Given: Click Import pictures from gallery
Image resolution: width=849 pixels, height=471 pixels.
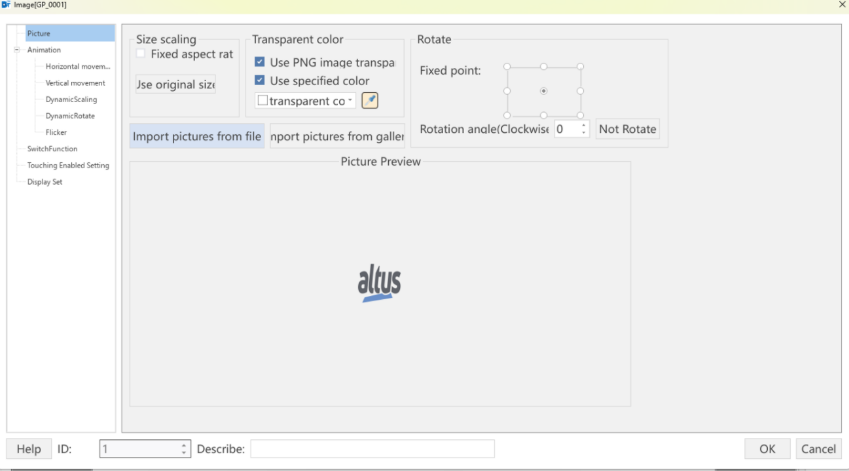Looking at the screenshot, I should [x=337, y=136].
